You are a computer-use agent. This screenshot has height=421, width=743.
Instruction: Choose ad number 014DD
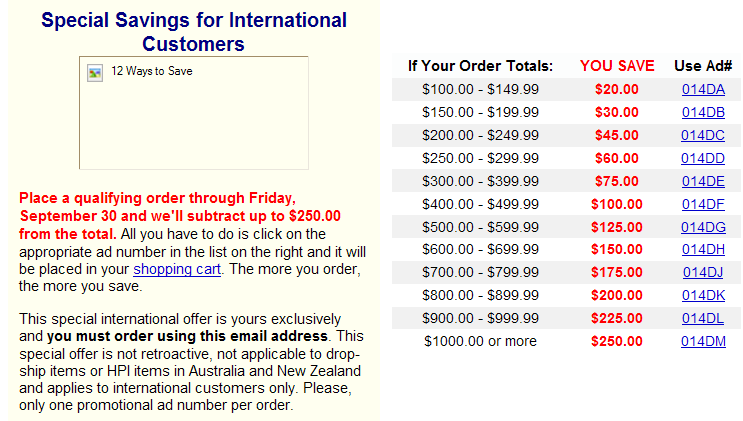coord(703,158)
